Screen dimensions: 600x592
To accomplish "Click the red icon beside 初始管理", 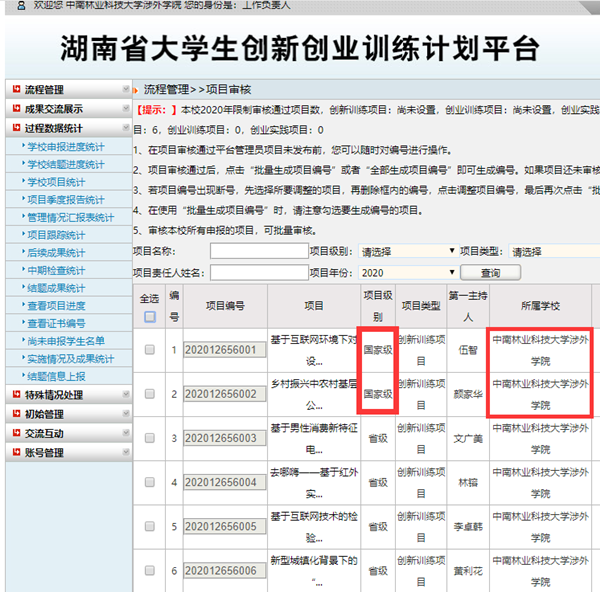I will [x=16, y=414].
